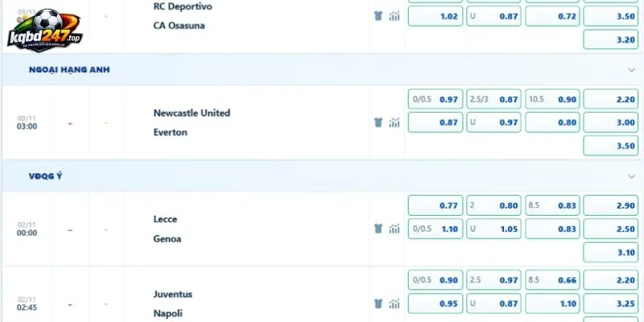Select under odds 1.05 for Lecce match
The width and height of the screenshot is (644, 322).
pyautogui.click(x=493, y=229)
